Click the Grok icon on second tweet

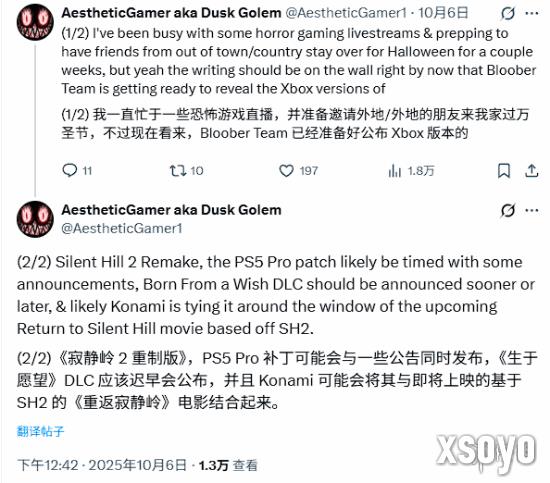coord(508,210)
